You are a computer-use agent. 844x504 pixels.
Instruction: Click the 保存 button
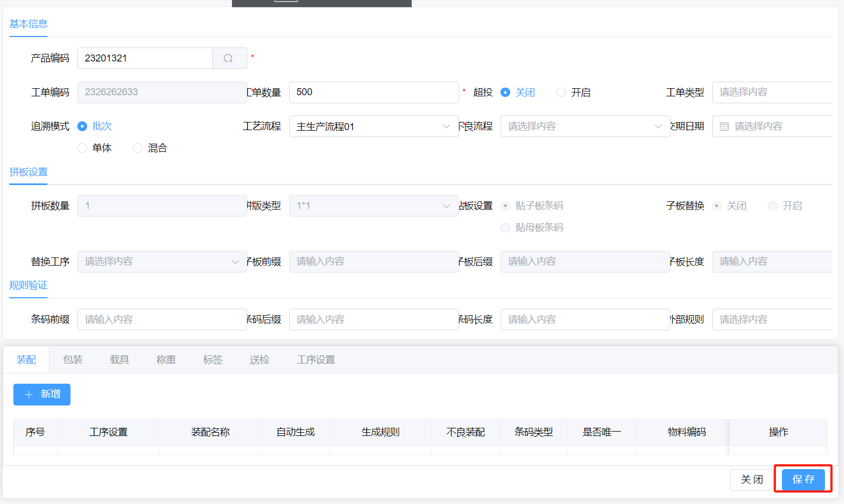(x=803, y=480)
